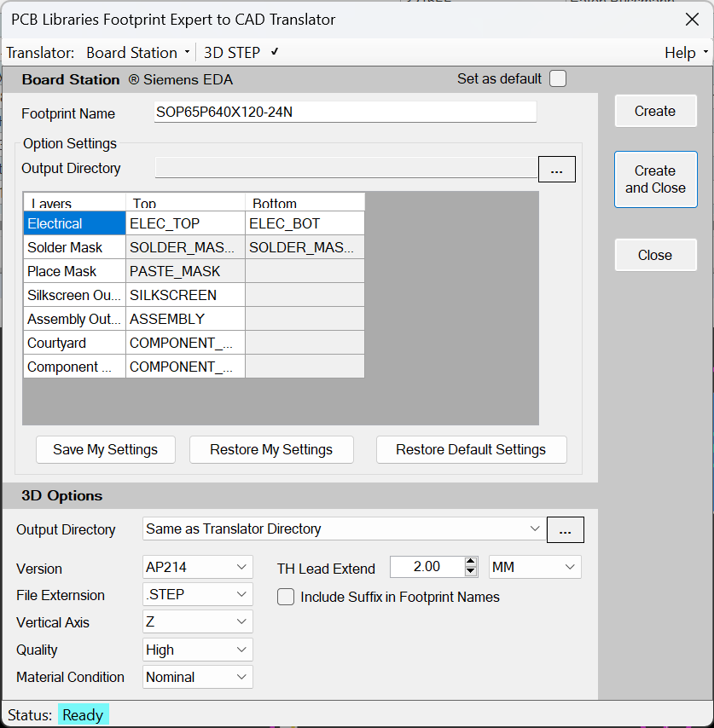This screenshot has width=714, height=728.
Task: Click the PASTE_MASK cell
Action: (185, 271)
